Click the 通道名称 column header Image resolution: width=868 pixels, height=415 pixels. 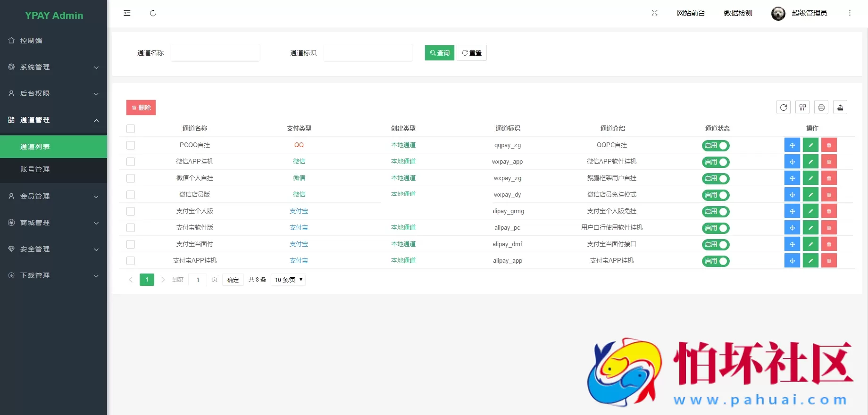pyautogui.click(x=195, y=128)
